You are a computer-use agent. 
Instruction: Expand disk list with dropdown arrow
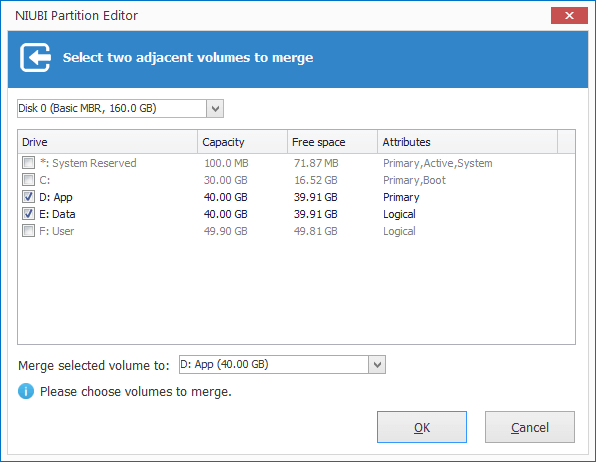click(x=215, y=109)
